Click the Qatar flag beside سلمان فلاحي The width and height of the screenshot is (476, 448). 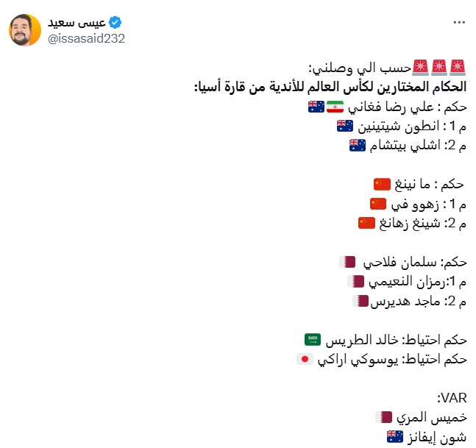pos(347,262)
